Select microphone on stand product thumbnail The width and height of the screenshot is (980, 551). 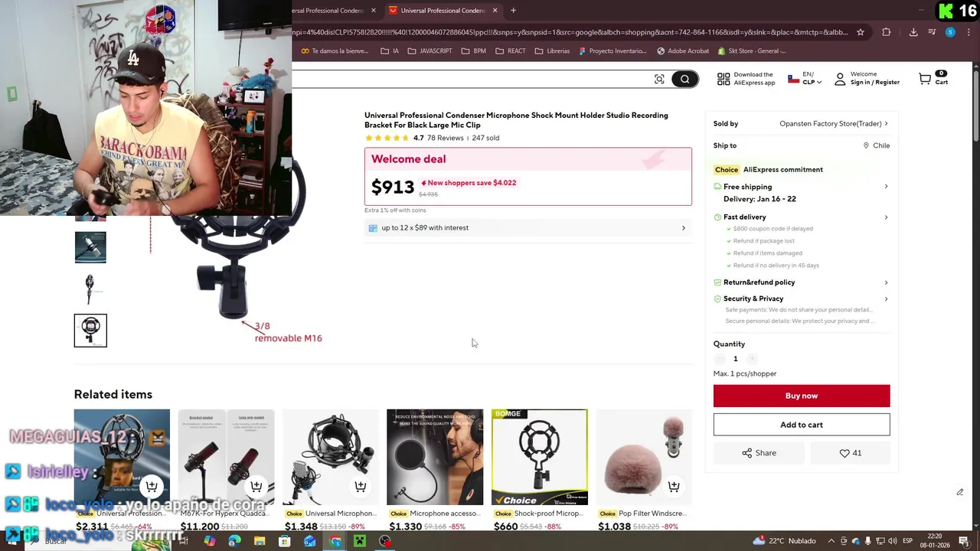[90, 289]
